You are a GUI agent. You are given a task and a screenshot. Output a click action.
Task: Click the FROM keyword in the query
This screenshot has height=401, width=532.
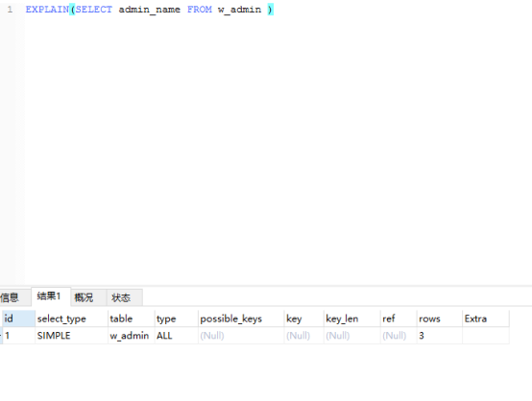tap(200, 10)
